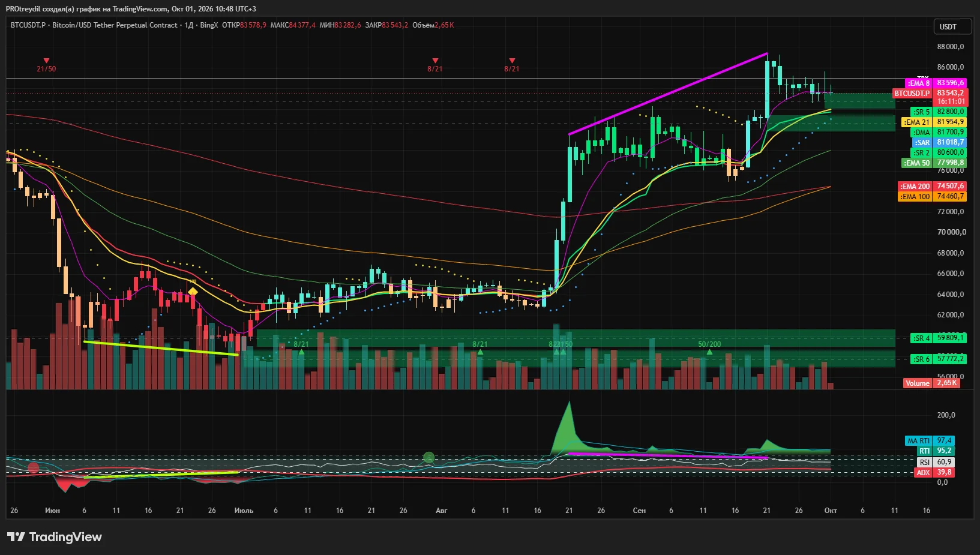The image size is (980, 555).
Task: Click the :EMA 100 price label
Action: click(x=933, y=196)
